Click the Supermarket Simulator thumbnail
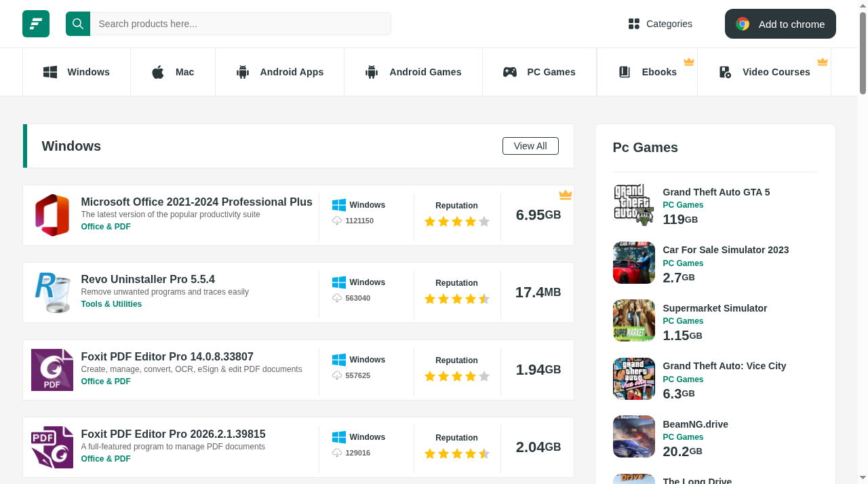 click(x=634, y=320)
